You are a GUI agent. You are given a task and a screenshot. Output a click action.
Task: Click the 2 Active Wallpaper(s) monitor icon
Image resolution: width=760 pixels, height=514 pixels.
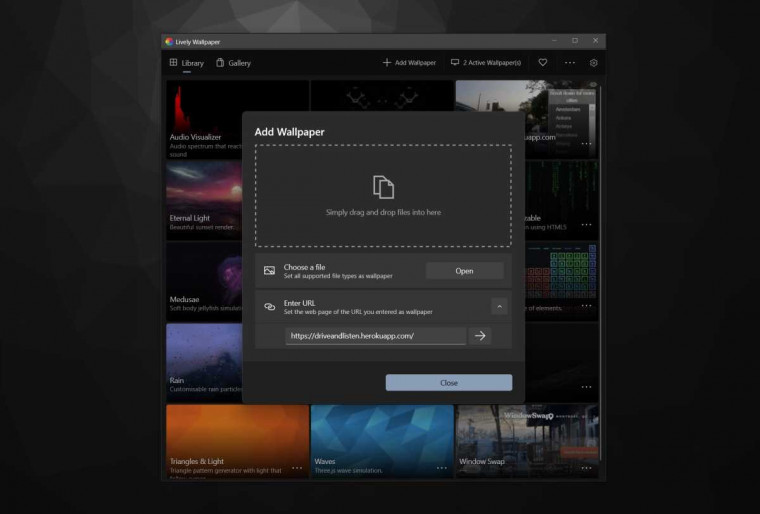pyautogui.click(x=455, y=62)
